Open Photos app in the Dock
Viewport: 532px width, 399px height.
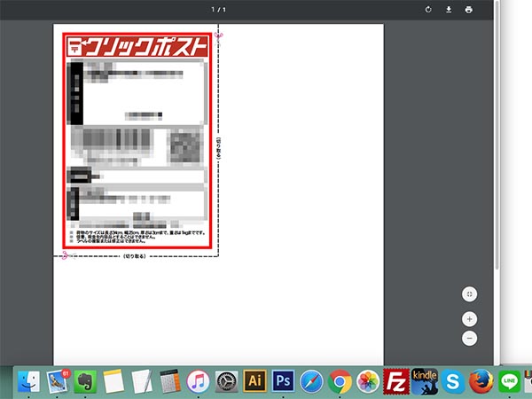point(368,381)
